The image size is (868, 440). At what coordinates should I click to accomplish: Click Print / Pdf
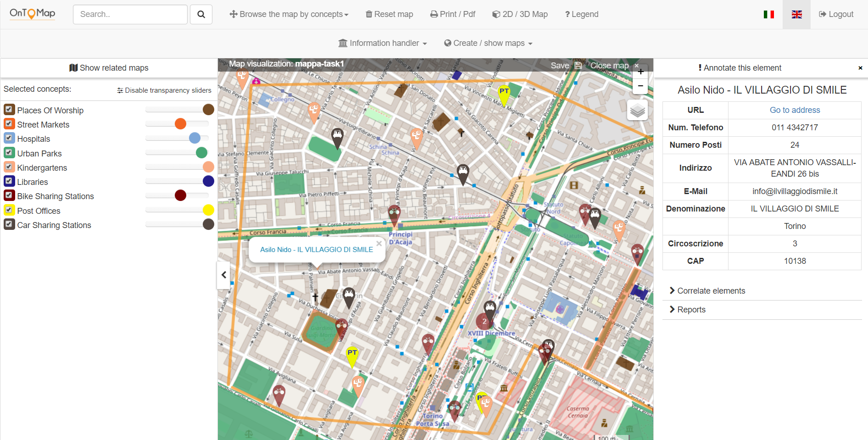pyautogui.click(x=453, y=14)
